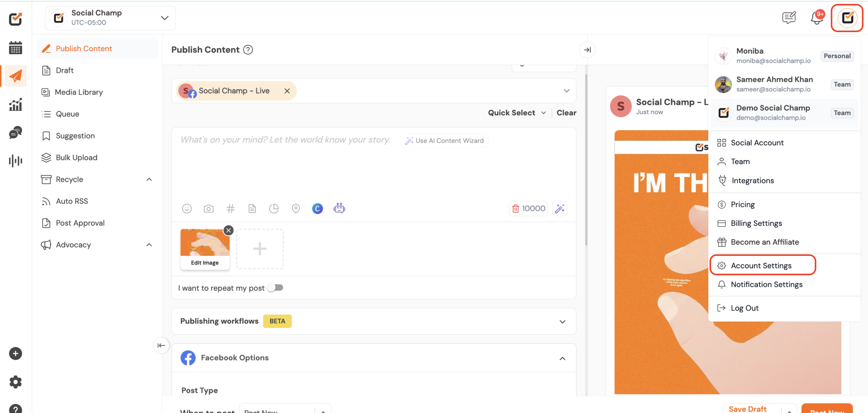
Task: Toggle the repeat my post switch
Action: [x=275, y=288]
